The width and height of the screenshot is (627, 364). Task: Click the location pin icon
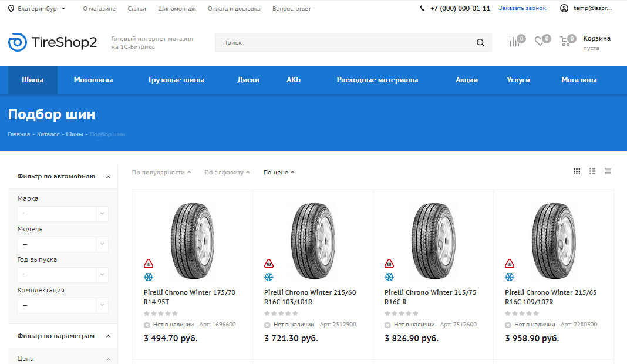point(11,8)
